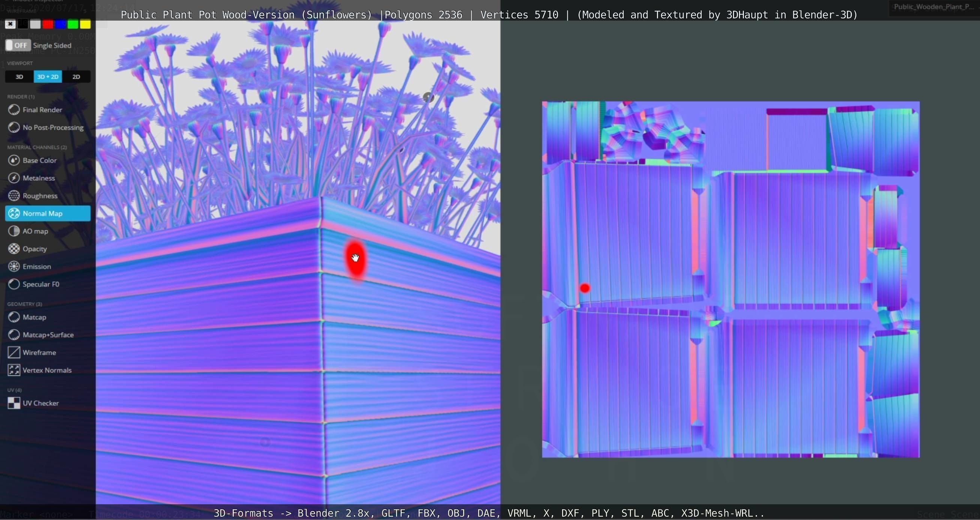Display Vertex Normals geometry view
The height and width of the screenshot is (520, 980).
[46, 370]
